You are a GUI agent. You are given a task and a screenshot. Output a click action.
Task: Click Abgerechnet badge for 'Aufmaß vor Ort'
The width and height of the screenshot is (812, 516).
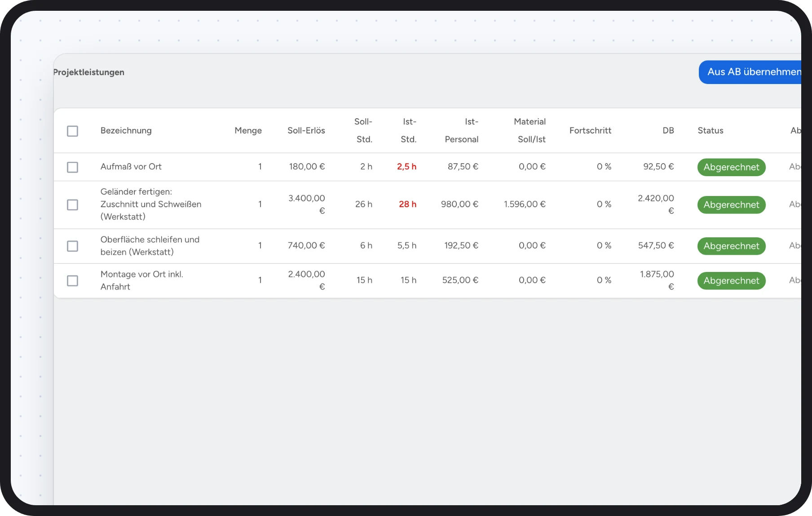[731, 167]
